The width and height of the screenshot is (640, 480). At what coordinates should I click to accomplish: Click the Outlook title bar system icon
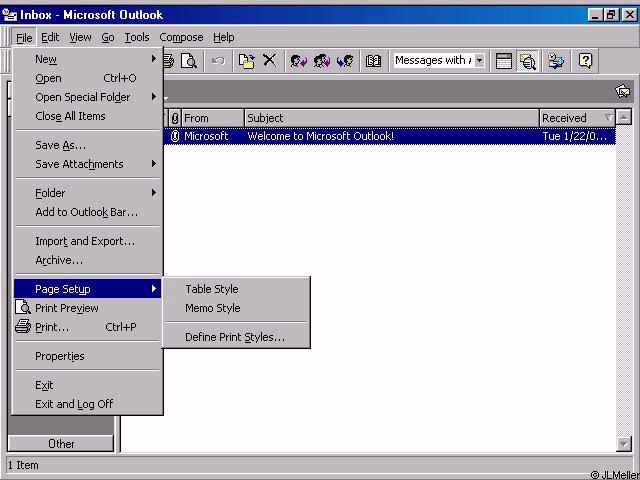9,15
